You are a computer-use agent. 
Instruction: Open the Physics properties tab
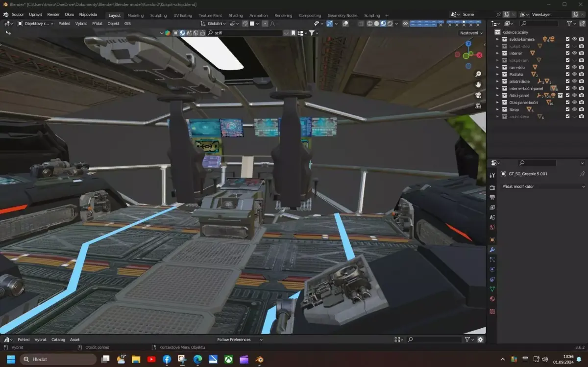pos(492,269)
